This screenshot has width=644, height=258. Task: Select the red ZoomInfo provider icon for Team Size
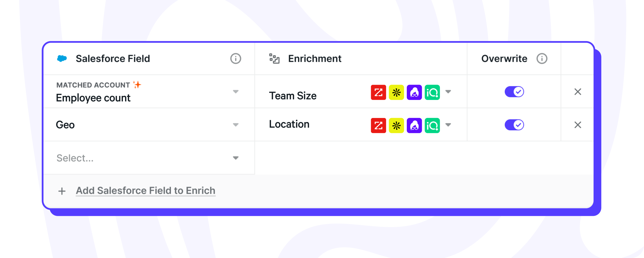378,92
